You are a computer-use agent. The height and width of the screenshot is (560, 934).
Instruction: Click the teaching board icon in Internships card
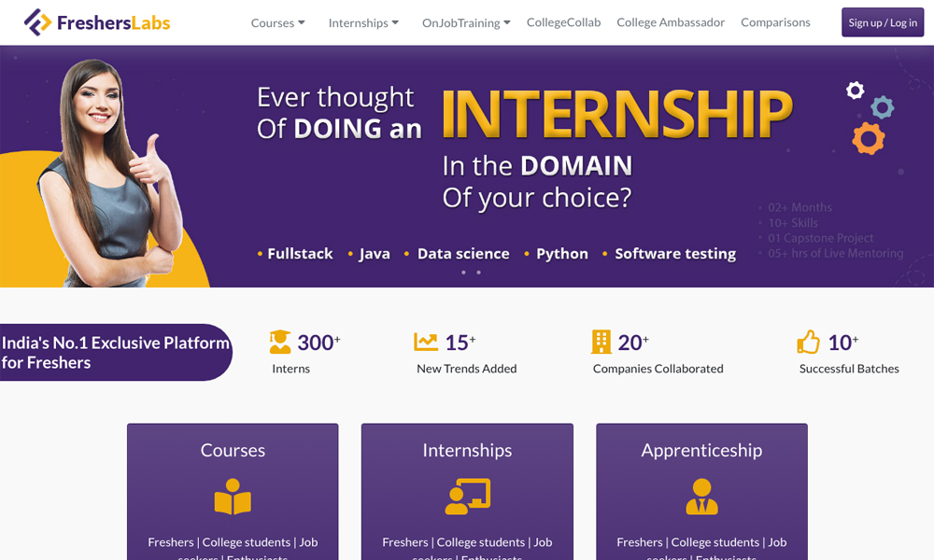point(467,497)
